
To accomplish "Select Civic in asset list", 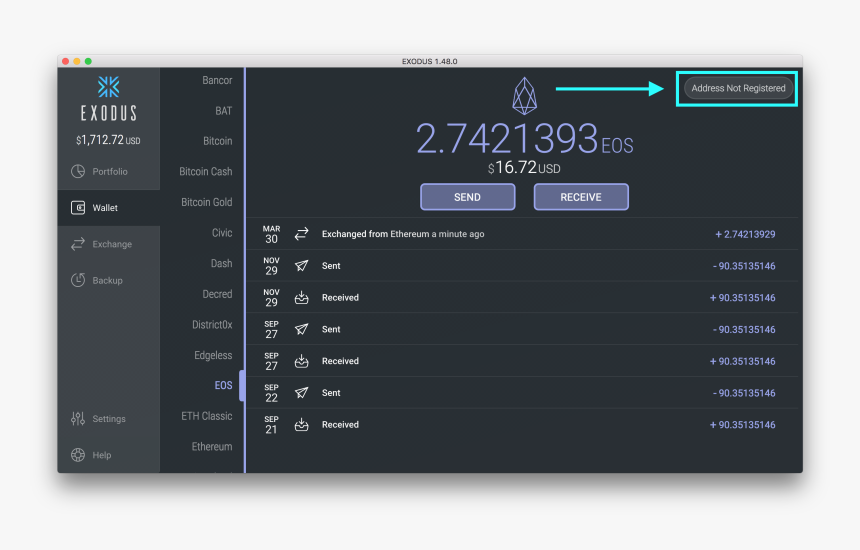I will [222, 233].
